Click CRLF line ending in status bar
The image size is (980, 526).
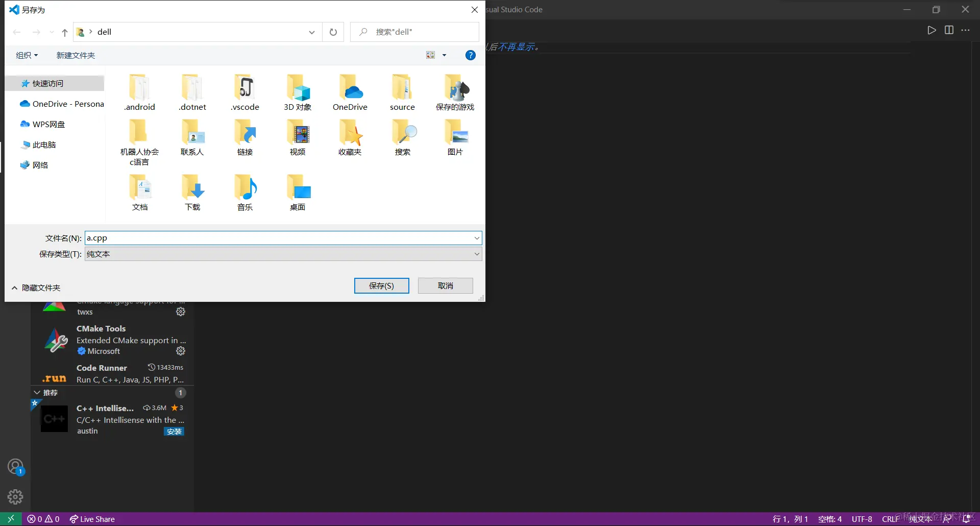click(891, 519)
